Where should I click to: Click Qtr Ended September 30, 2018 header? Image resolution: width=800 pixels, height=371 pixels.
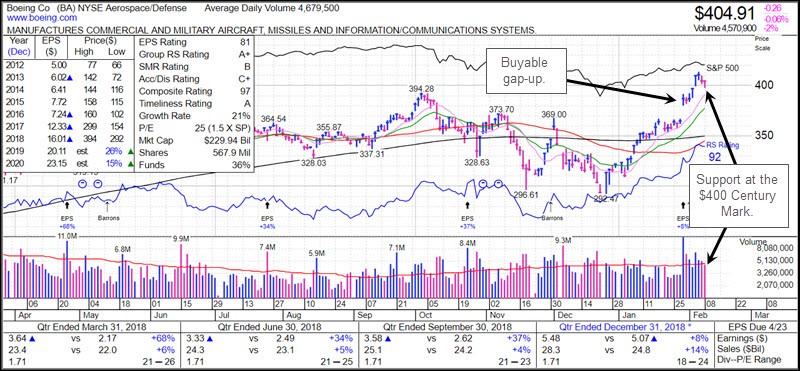click(447, 327)
